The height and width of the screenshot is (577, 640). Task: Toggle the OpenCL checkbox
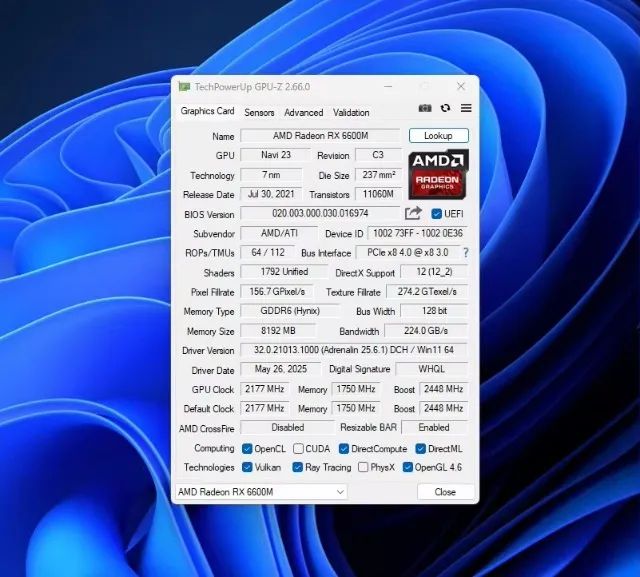click(x=247, y=449)
